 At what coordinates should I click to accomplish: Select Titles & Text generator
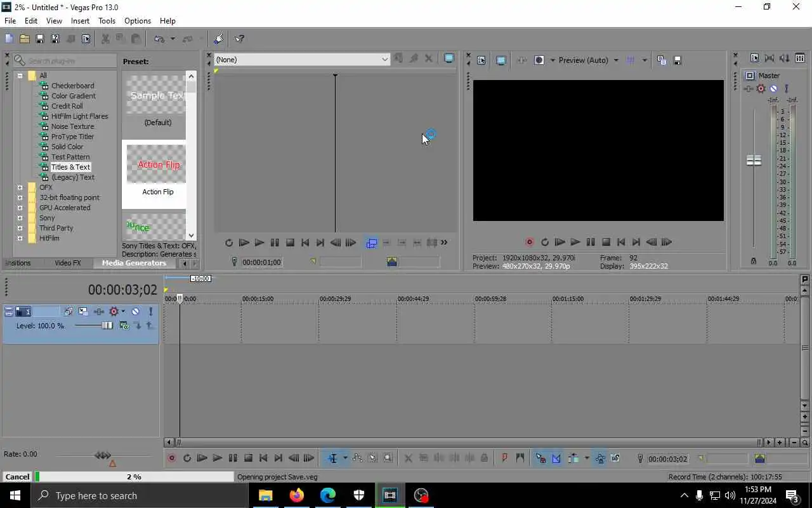tap(70, 167)
